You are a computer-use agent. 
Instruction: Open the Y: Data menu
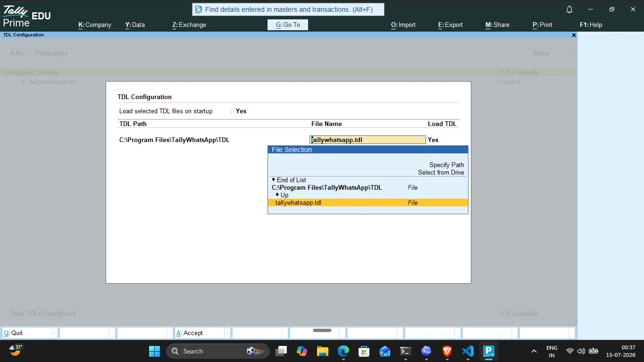pyautogui.click(x=135, y=25)
